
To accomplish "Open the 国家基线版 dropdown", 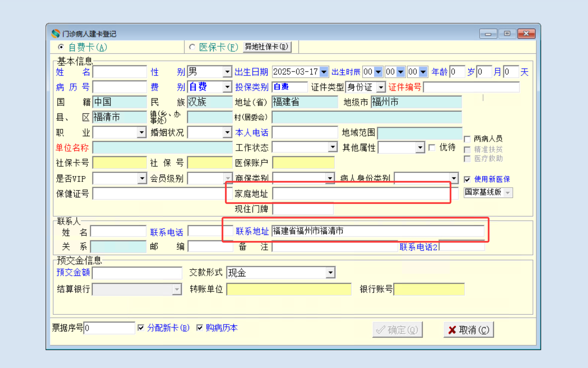I will click(x=508, y=193).
